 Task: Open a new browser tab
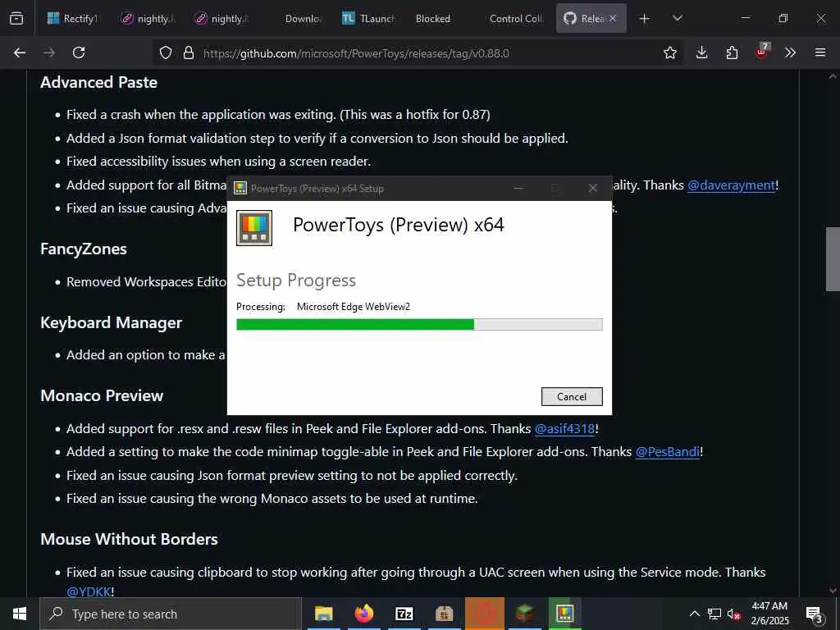(645, 19)
